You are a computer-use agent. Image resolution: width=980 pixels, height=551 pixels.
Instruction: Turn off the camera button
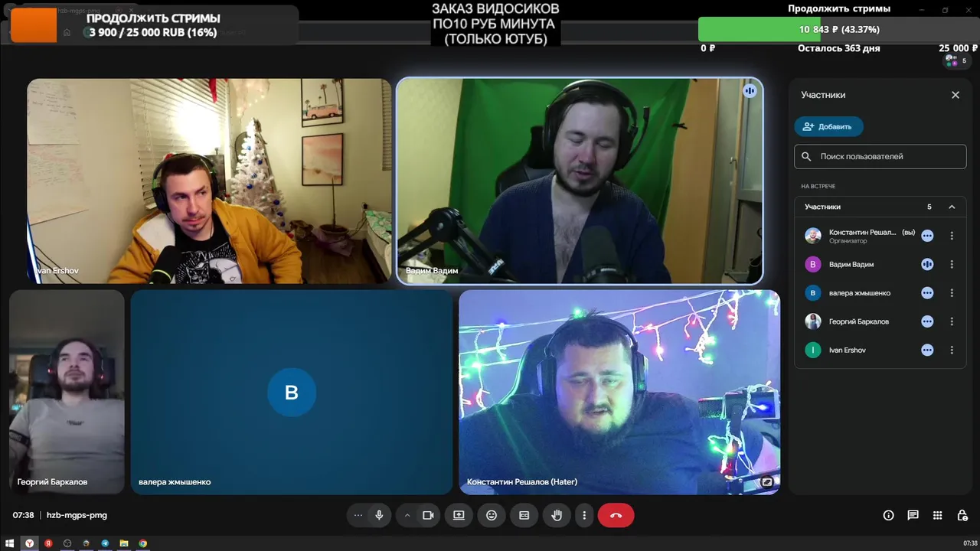[x=428, y=515]
